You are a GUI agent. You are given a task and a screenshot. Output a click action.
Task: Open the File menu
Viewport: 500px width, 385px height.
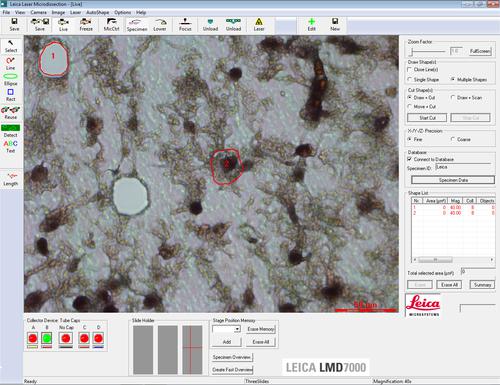(6, 12)
